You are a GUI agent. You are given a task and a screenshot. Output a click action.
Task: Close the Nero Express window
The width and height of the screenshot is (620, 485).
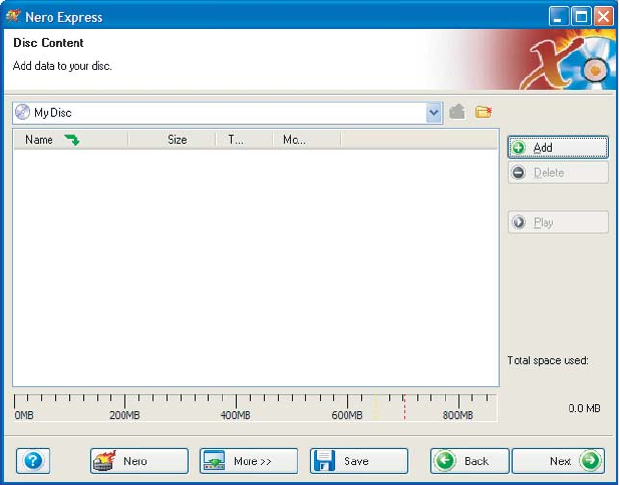tap(603, 17)
